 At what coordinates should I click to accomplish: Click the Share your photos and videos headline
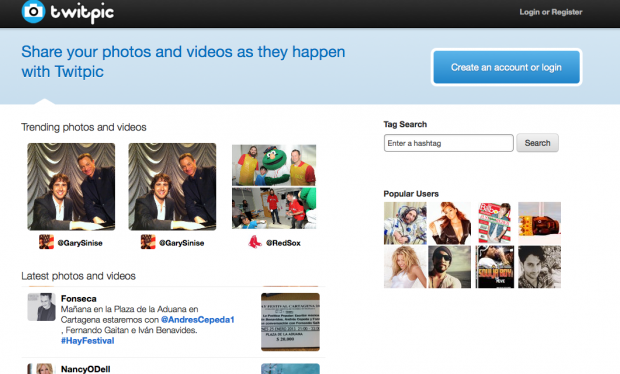[x=183, y=62]
